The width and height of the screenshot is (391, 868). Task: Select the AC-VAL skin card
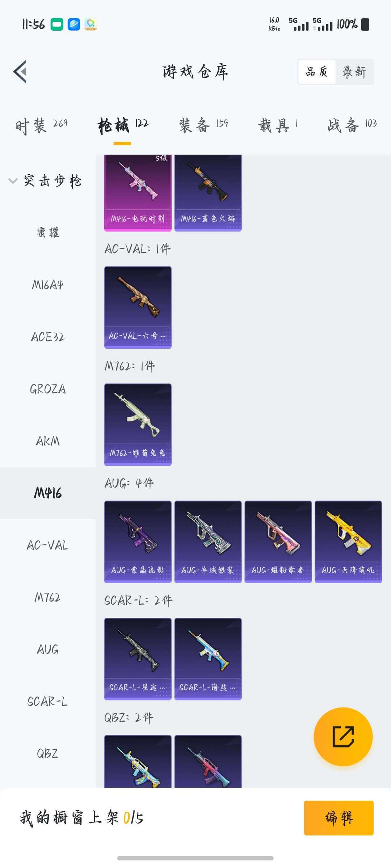138,307
